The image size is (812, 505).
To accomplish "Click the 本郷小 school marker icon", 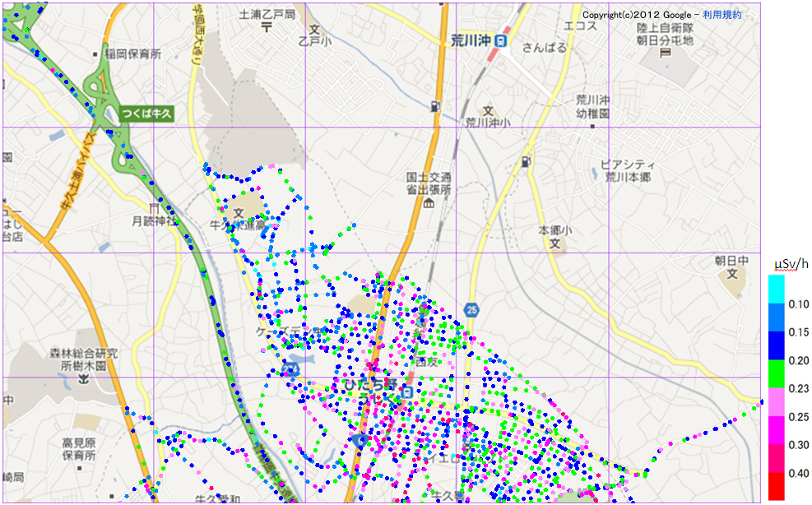I will click(554, 243).
